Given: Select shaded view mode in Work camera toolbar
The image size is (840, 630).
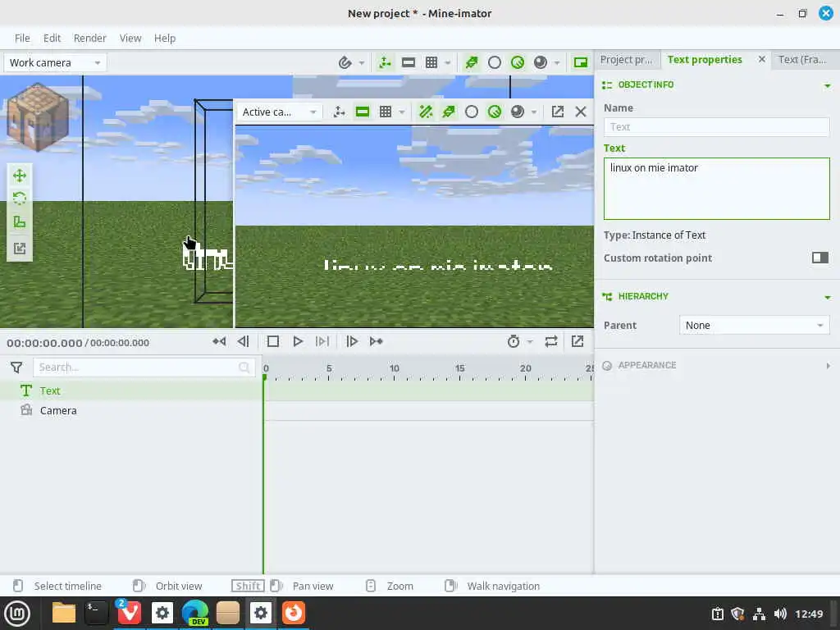Looking at the screenshot, I should tap(518, 62).
